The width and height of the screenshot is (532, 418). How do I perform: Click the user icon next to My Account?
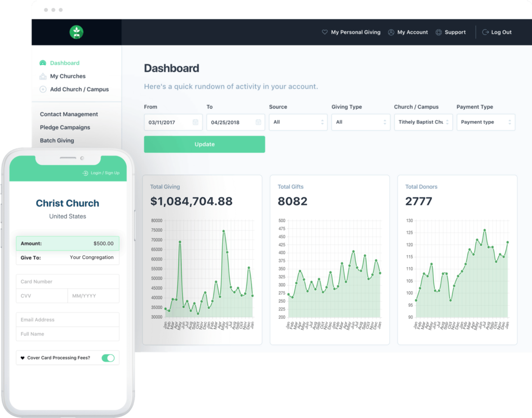[391, 32]
